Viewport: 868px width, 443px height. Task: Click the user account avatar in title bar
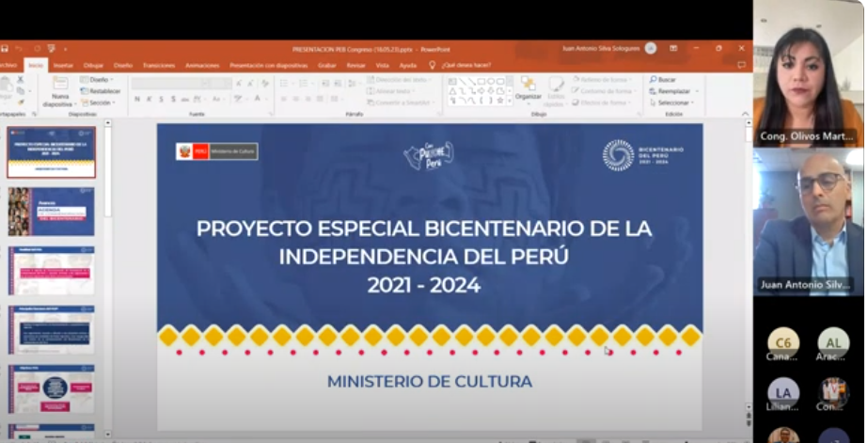pos(651,48)
